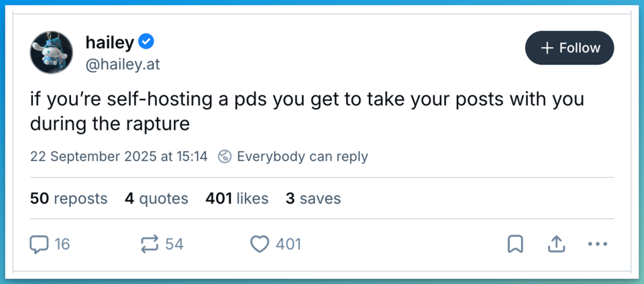The image size is (644, 284).
Task: Click the "3 saves" count
Action: pyautogui.click(x=313, y=199)
